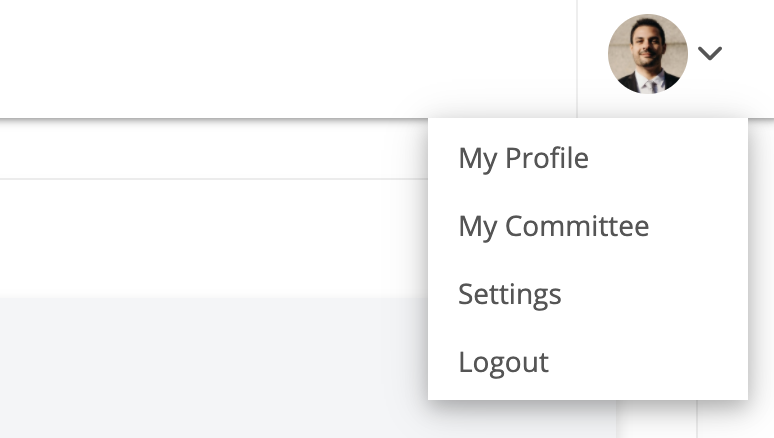Collapse the account menu chevron arrow
774x438 pixels.
pyautogui.click(x=710, y=53)
